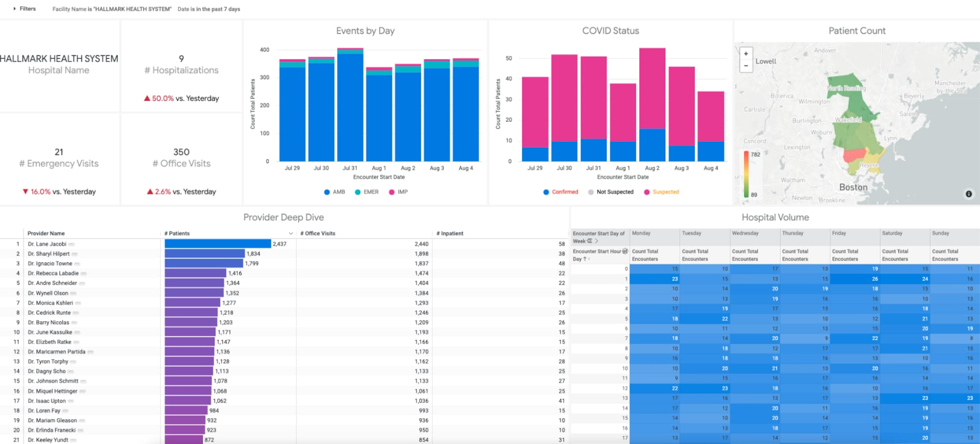Viewport: 980px width, 444px height.
Task: Click the Friday hour 1 cell showing 26
Action: (855, 279)
